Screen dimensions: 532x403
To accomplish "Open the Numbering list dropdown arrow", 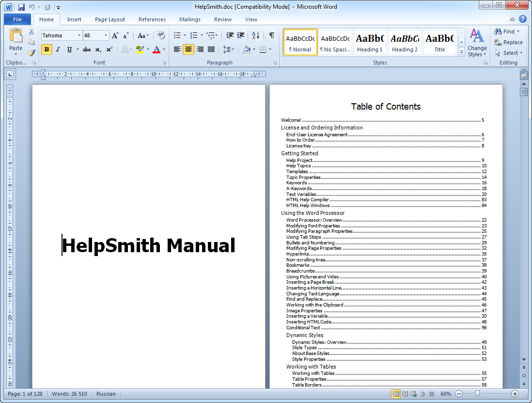I will [x=202, y=35].
